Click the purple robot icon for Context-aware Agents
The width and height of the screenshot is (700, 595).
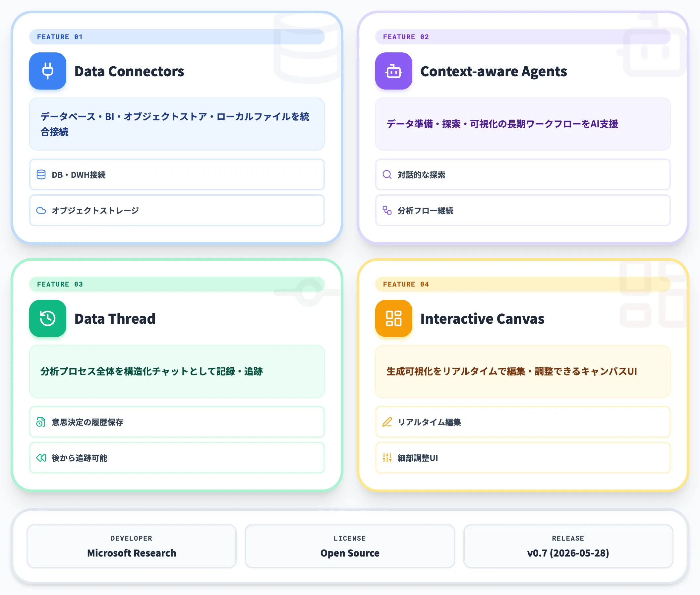coord(393,71)
